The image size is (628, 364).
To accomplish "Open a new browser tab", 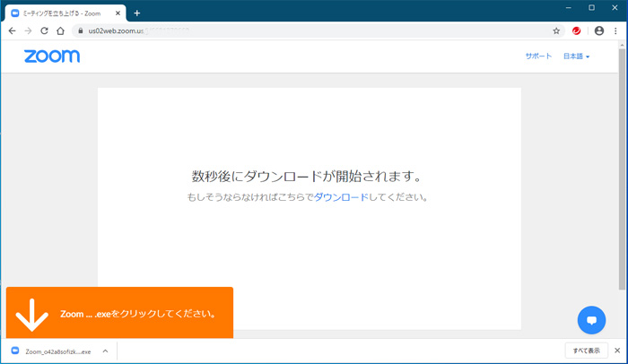I will coord(137,13).
